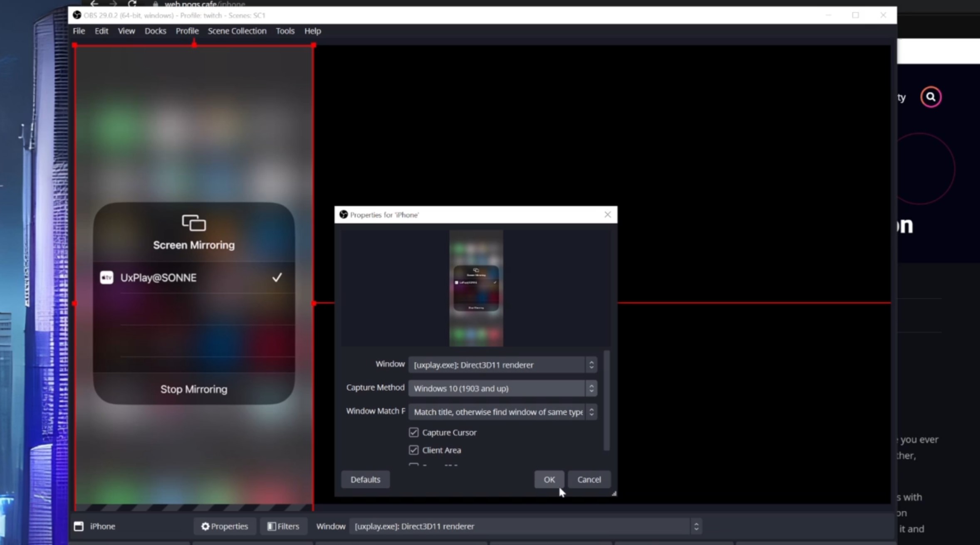Click the Screen Mirroring icon in preview

pos(194,223)
